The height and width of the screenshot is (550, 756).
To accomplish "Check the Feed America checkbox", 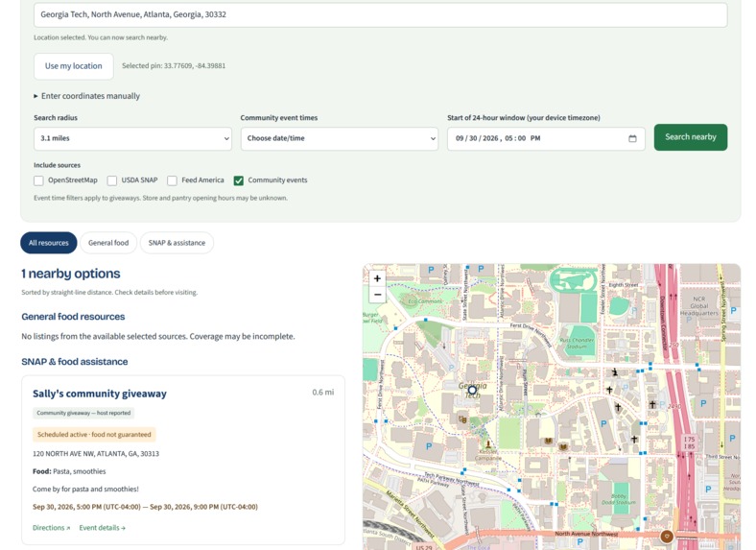I will pos(172,180).
